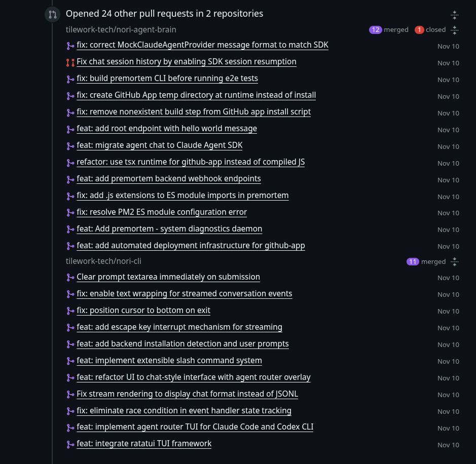This screenshot has width=476, height=464.
Task: Collapse the nori-cli repository list
Action: 454,261
